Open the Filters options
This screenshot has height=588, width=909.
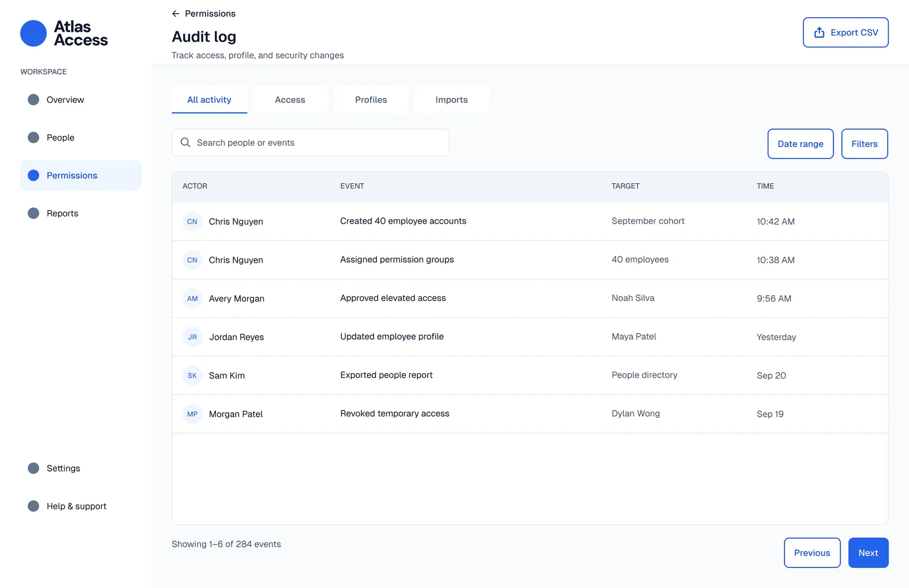tap(864, 144)
